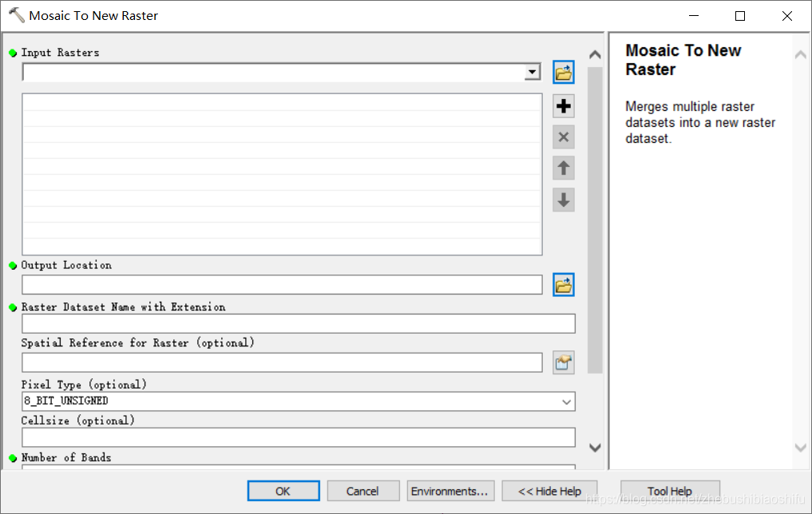Move the selected raster down with the down arrow
The height and width of the screenshot is (514, 812).
(x=564, y=200)
